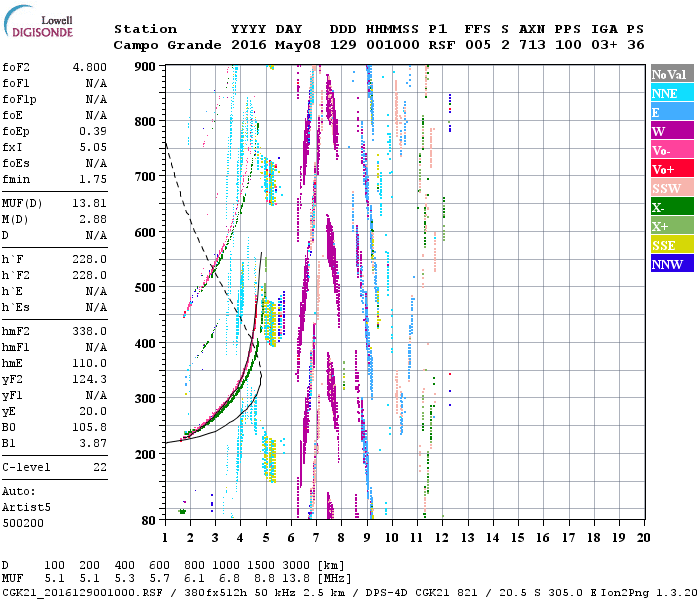Click the foEs N/A value
The width and height of the screenshot is (700, 600).
pos(96,163)
